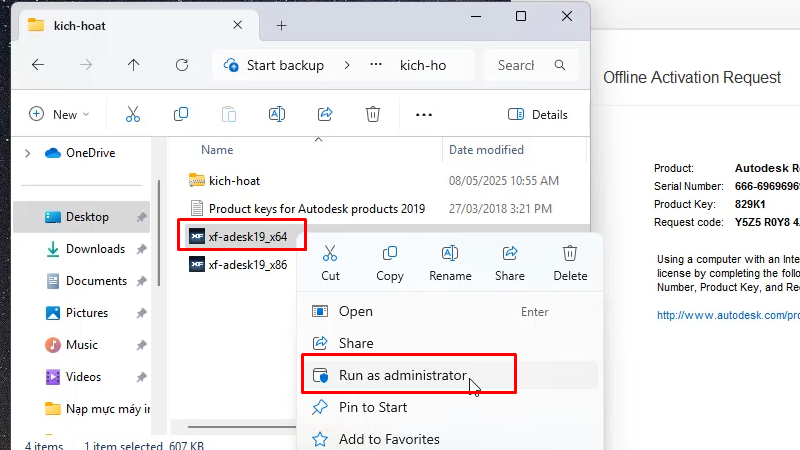This screenshot has width=800, height=450.
Task: Select the xf-adesk19_x64 file
Action: tap(238, 237)
